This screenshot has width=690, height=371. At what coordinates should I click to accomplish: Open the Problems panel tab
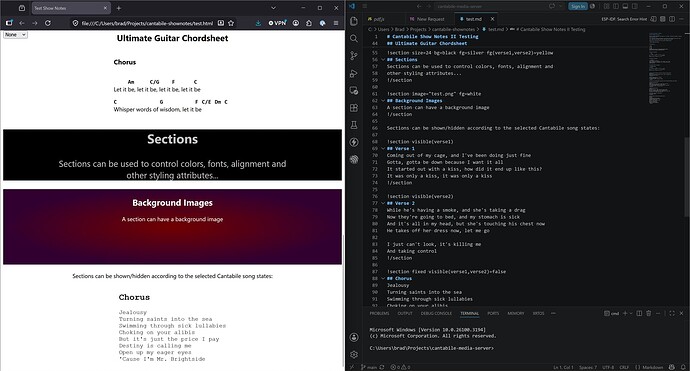379,313
